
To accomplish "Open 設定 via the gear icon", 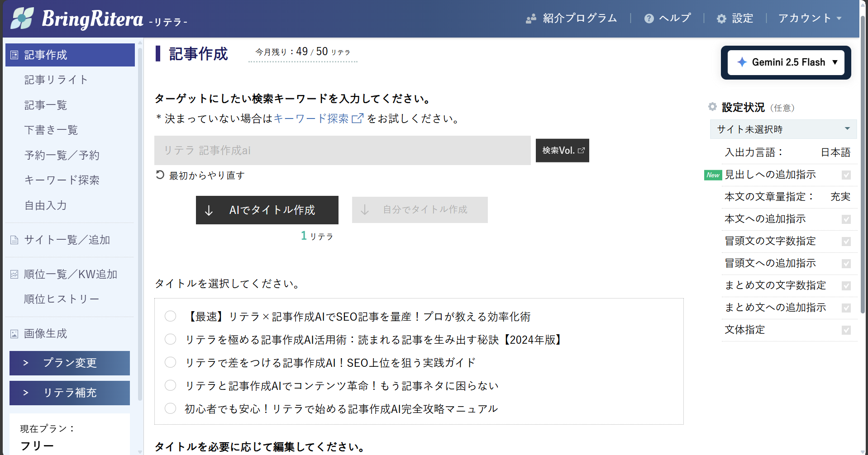I will point(721,19).
